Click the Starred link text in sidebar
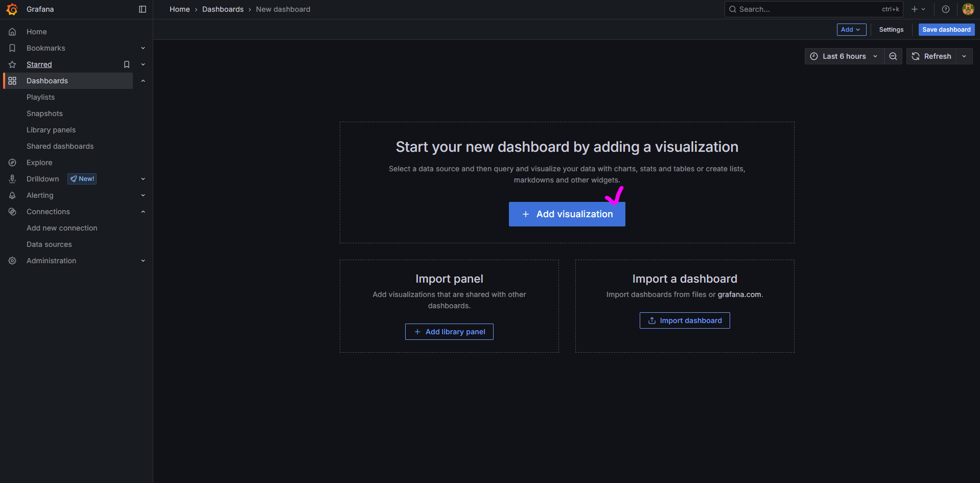This screenshot has height=483, width=980. 39,64
